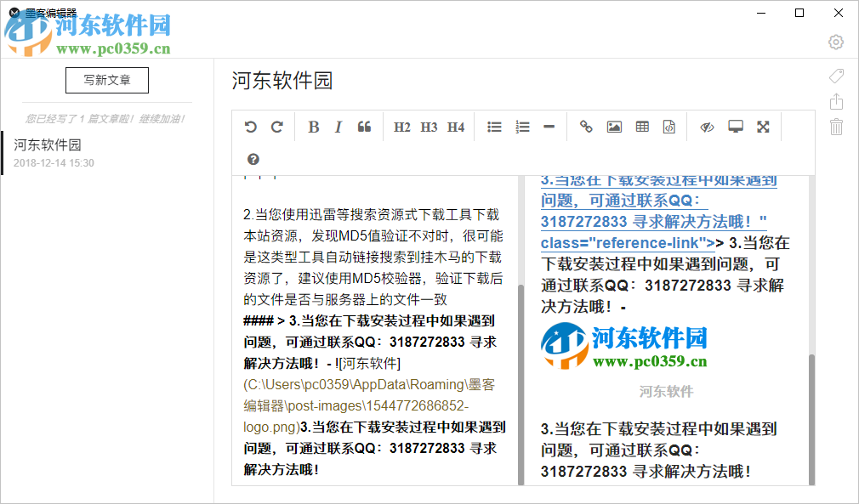Image resolution: width=859 pixels, height=504 pixels.
Task: Edit the article title 河东软件园
Action: [282, 81]
